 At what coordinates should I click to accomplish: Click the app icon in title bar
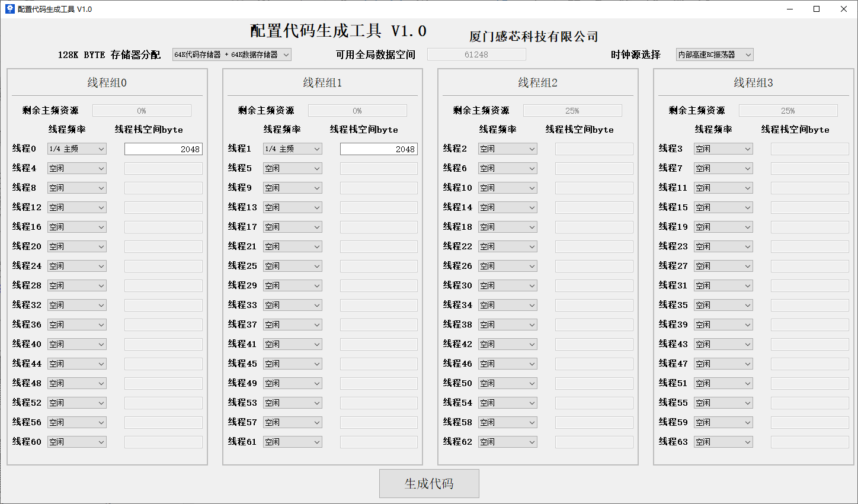(9, 9)
